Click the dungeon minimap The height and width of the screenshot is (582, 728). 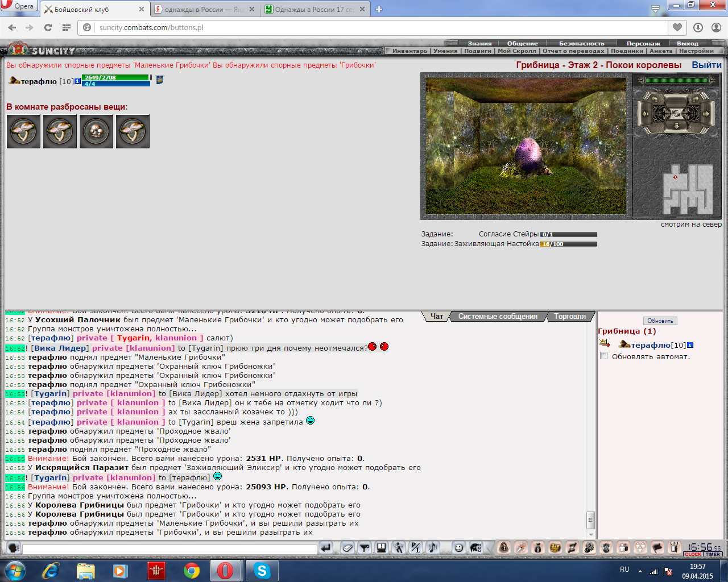coord(687,189)
